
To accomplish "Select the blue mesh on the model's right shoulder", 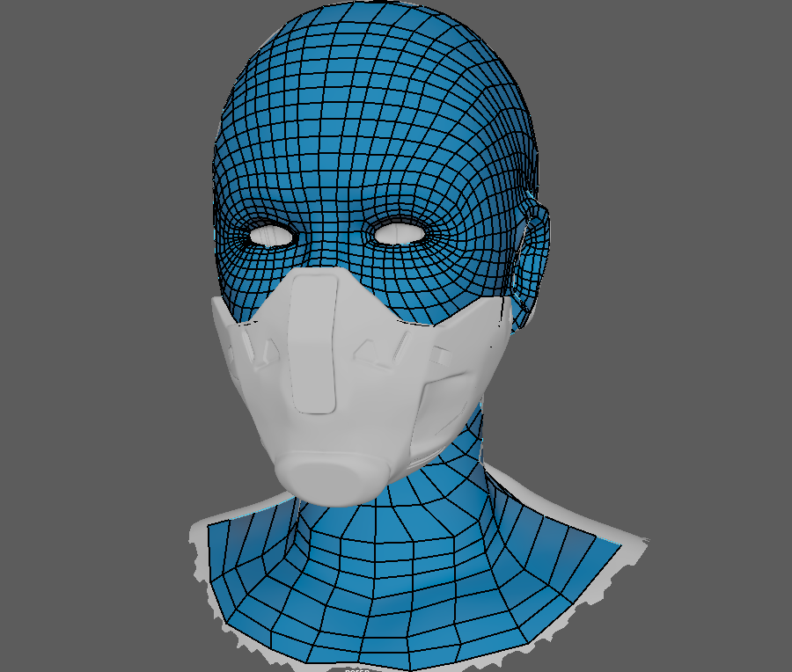I will tap(238, 563).
